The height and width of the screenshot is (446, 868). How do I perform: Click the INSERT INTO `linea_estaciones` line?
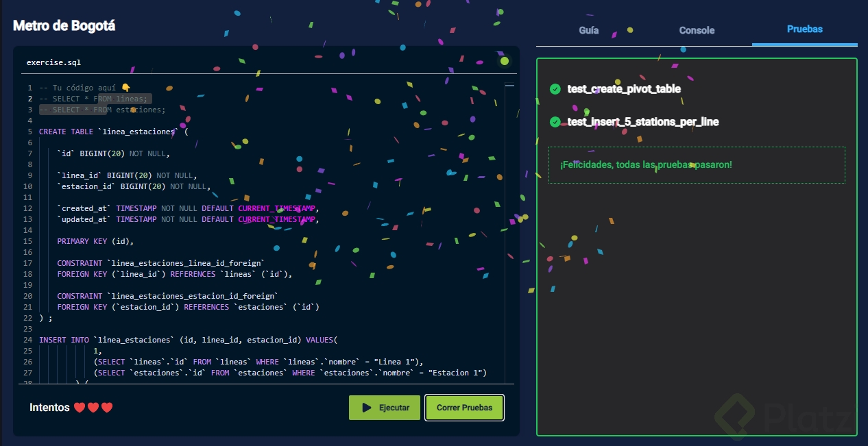pos(189,340)
